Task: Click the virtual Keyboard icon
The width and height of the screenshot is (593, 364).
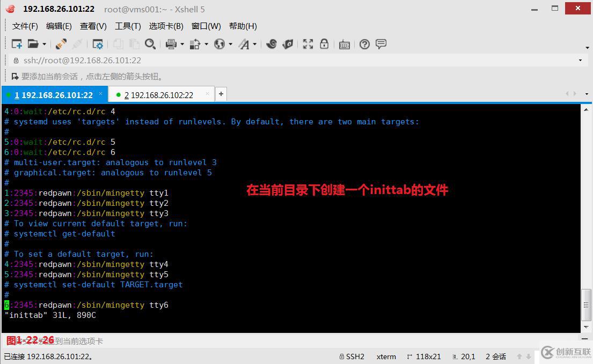Action: coord(344,44)
